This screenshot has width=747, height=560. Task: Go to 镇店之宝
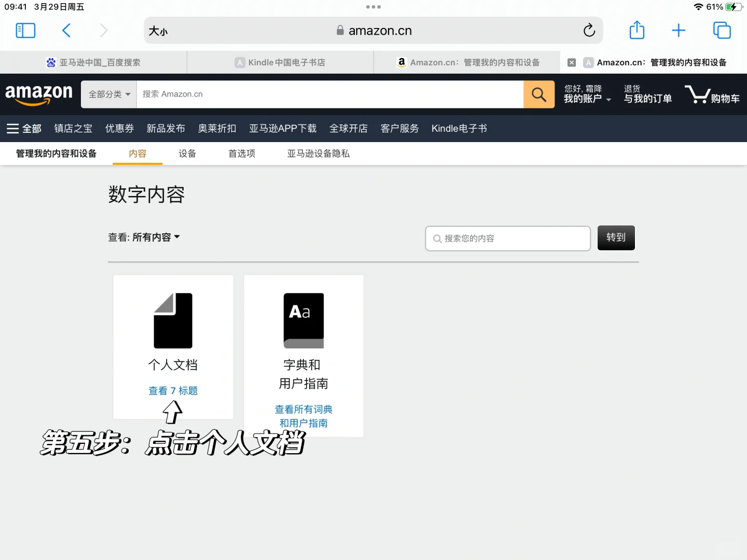[x=73, y=129]
